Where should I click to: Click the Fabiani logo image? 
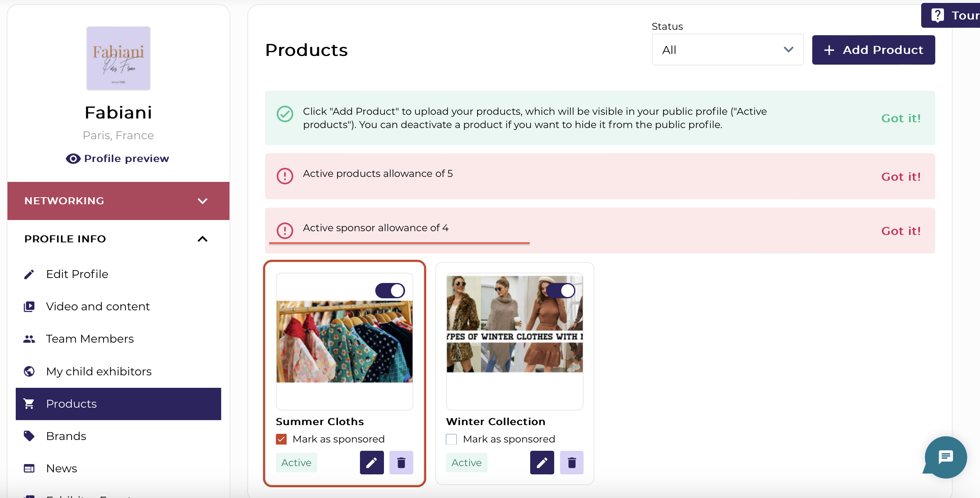(x=118, y=58)
